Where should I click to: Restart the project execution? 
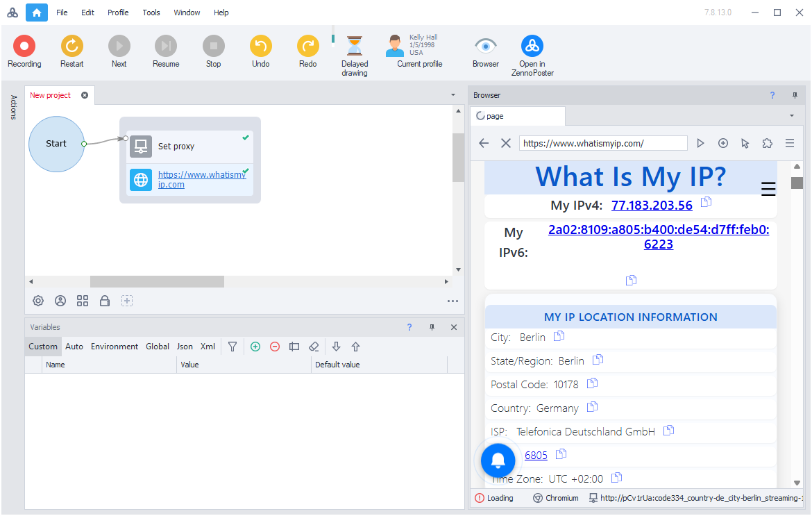(x=72, y=51)
